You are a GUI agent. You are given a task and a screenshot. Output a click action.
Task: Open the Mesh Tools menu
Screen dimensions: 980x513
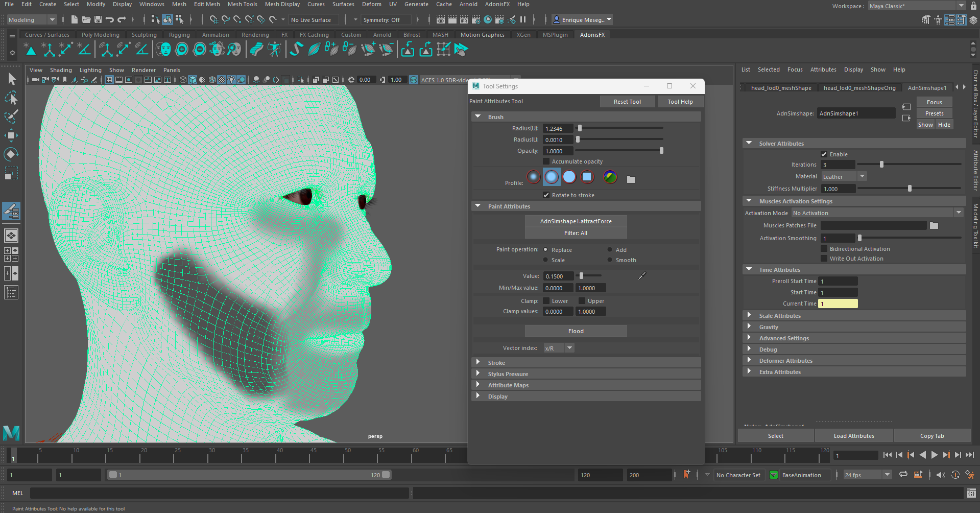pos(242,4)
